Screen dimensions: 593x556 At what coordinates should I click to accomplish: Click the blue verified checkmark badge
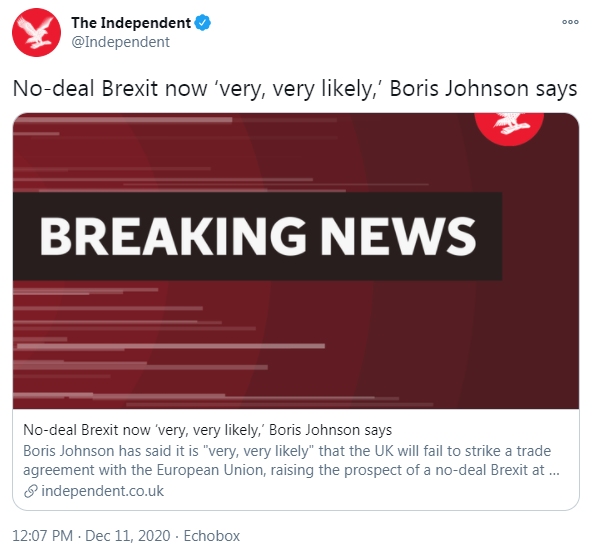point(203,23)
